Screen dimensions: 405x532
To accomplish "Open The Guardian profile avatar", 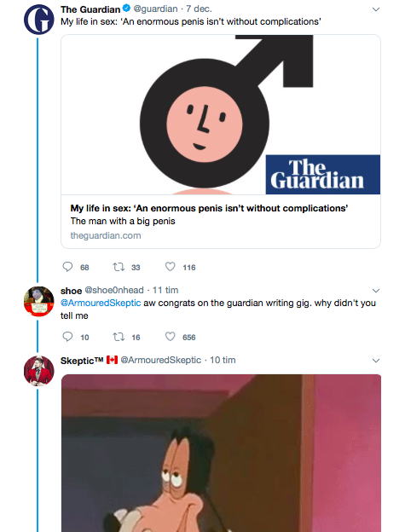I will point(38,20).
